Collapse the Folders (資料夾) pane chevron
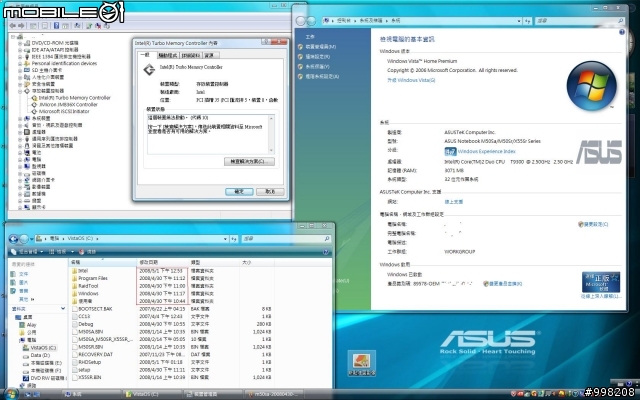The height and width of the screenshot is (400, 640). [63, 309]
